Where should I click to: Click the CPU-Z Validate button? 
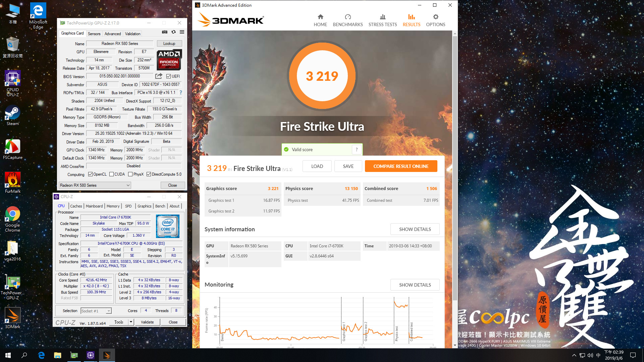[x=147, y=322]
